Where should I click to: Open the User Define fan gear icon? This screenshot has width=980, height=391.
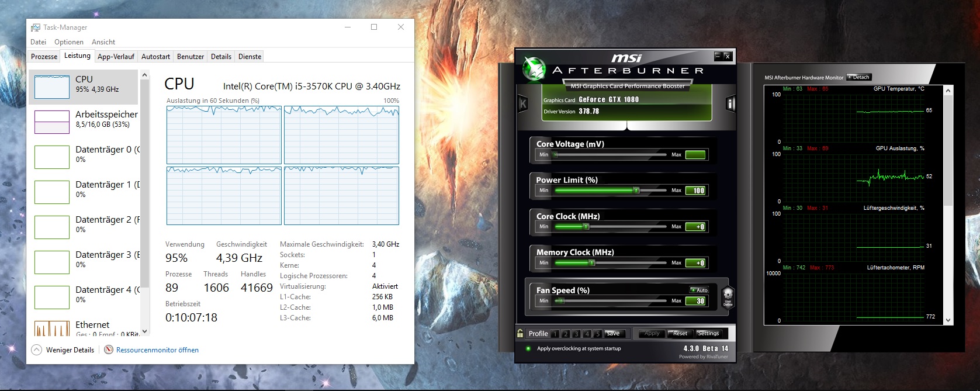pos(728,296)
